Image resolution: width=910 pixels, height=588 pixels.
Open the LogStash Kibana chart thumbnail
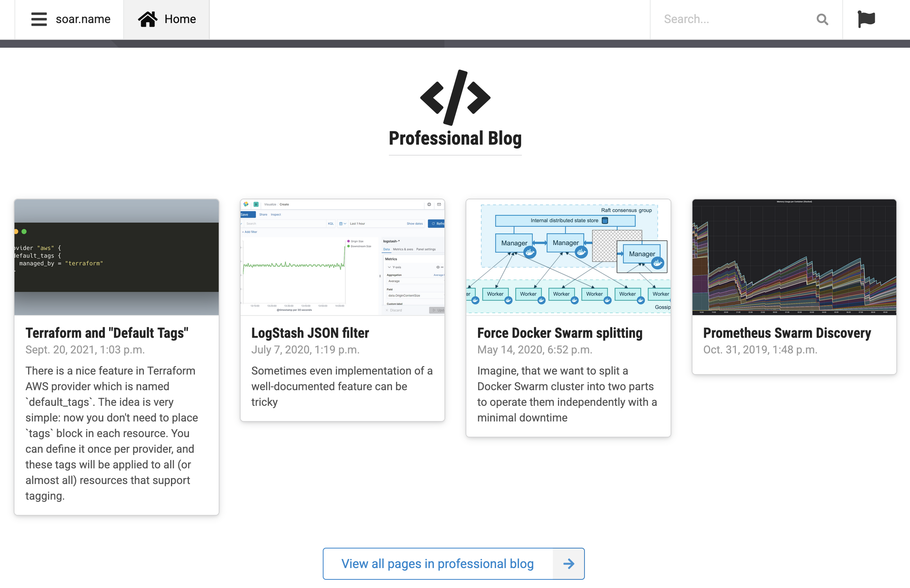click(342, 257)
